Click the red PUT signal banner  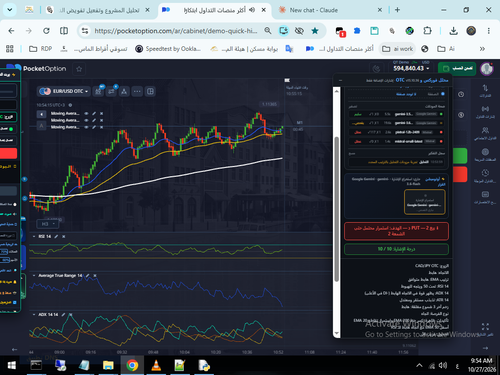pyautogui.click(x=396, y=231)
